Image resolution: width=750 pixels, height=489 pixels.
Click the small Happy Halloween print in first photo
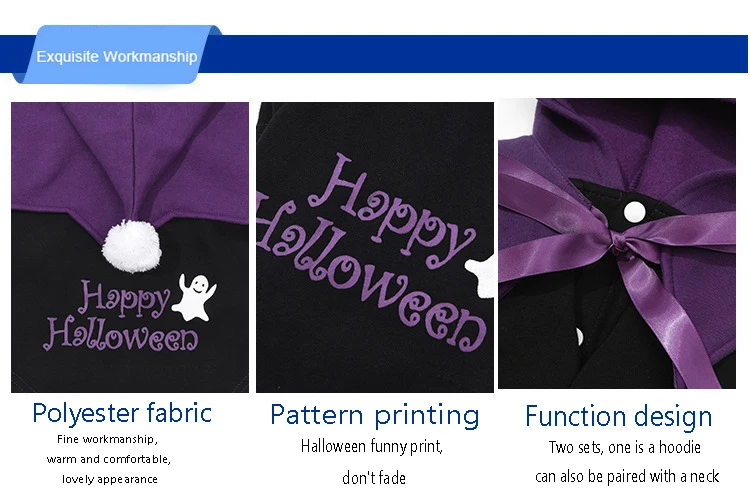[121, 315]
